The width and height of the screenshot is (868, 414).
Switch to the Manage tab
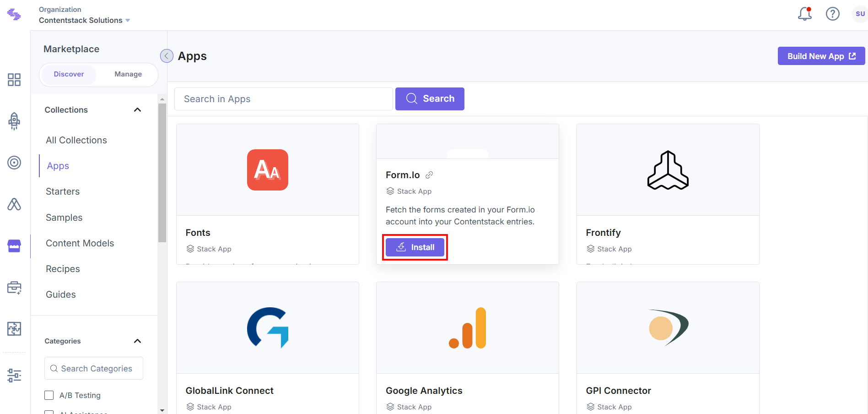tap(128, 74)
